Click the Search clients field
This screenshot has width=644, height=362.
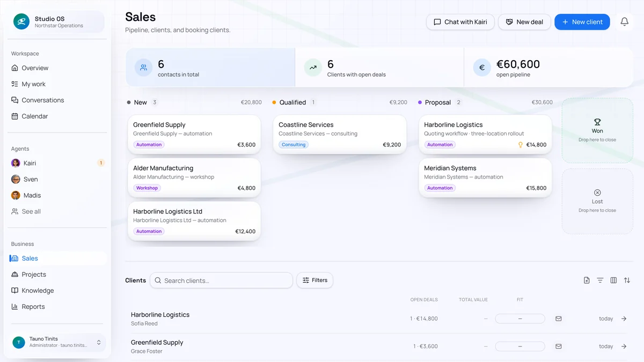221,280
